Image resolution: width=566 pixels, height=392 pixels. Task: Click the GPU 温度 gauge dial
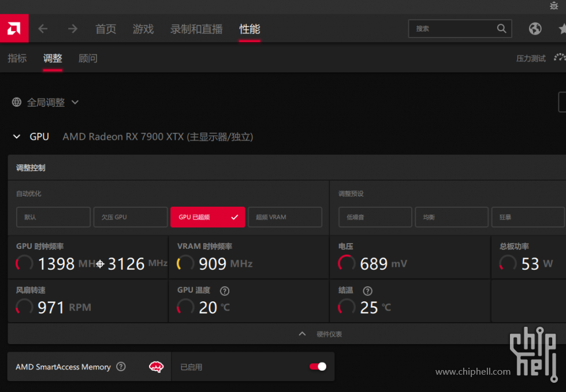pos(185,307)
